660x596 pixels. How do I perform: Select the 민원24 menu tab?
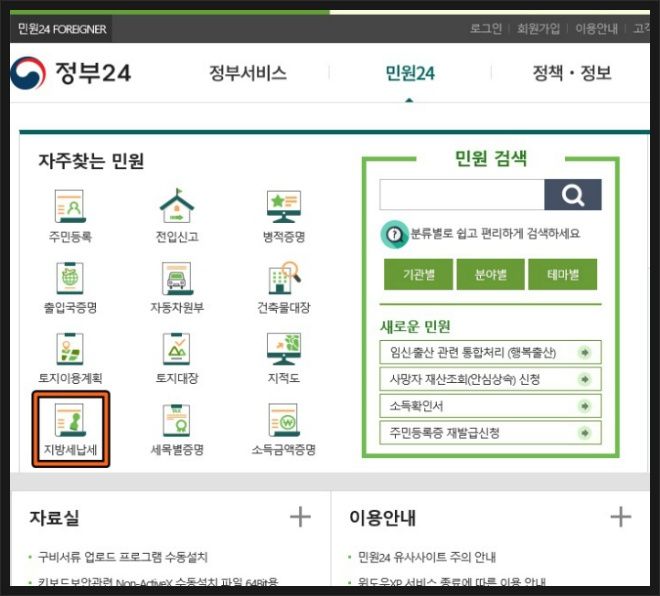pyautogui.click(x=410, y=73)
